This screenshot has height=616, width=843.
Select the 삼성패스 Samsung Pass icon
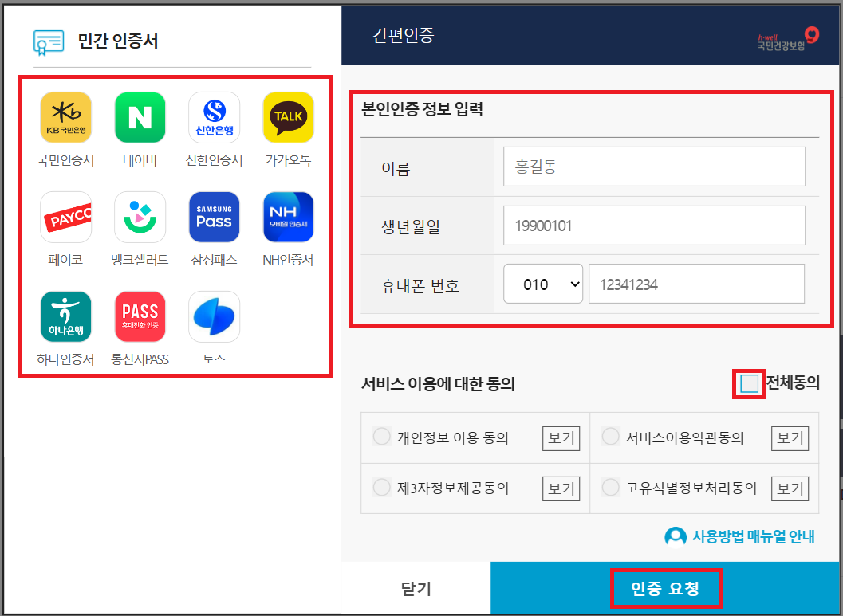[214, 217]
